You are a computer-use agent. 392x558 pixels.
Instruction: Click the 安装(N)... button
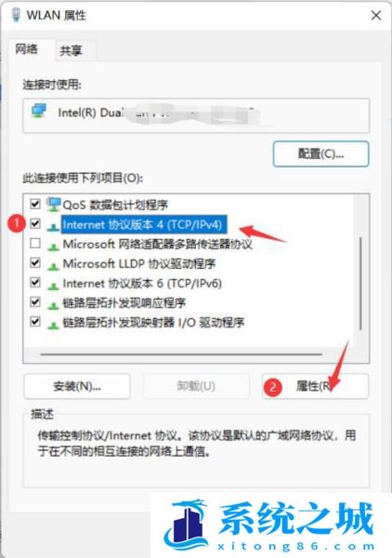(x=77, y=386)
